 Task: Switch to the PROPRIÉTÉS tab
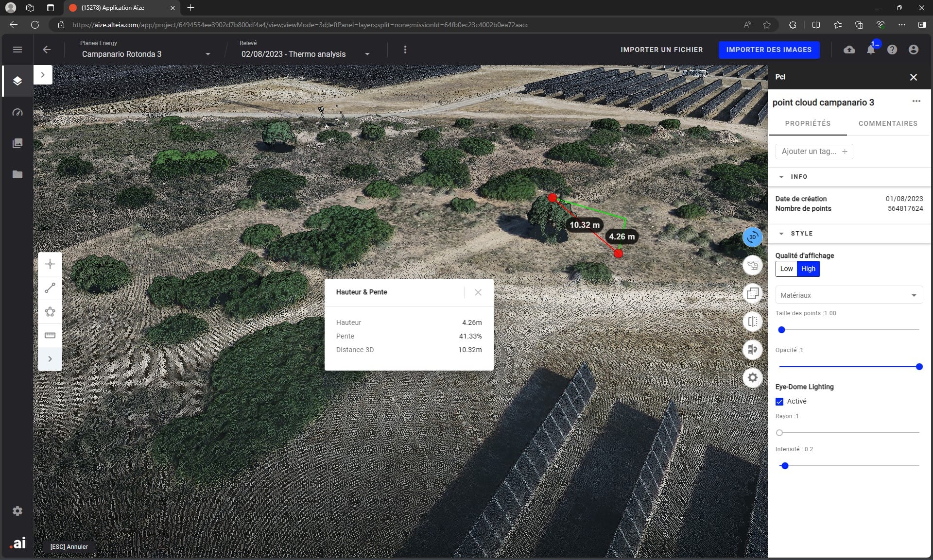(x=808, y=123)
